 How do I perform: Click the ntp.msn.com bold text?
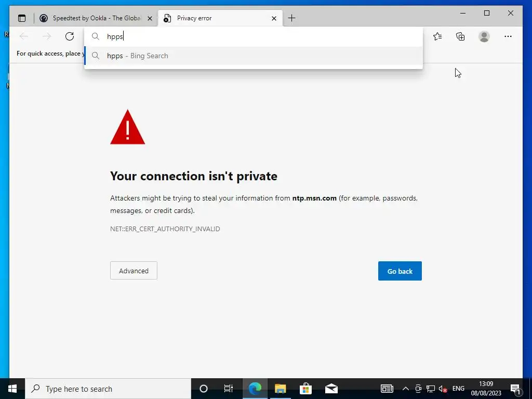click(x=314, y=198)
